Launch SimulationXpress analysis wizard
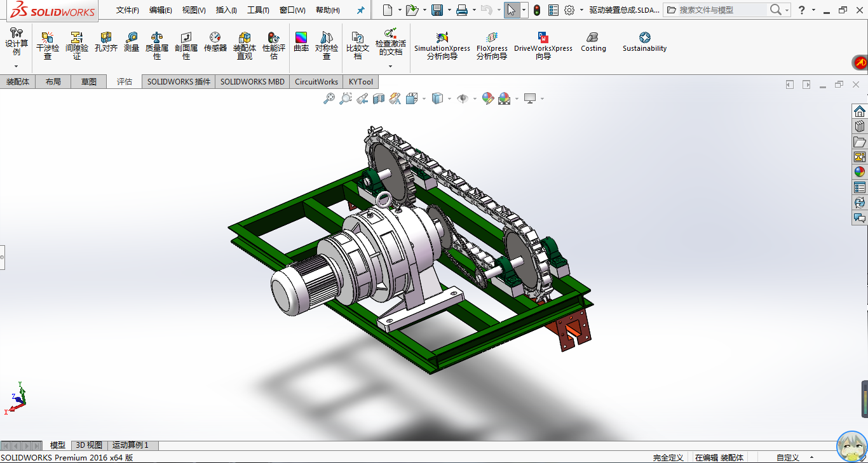The width and height of the screenshot is (868, 463). pyautogui.click(x=442, y=46)
